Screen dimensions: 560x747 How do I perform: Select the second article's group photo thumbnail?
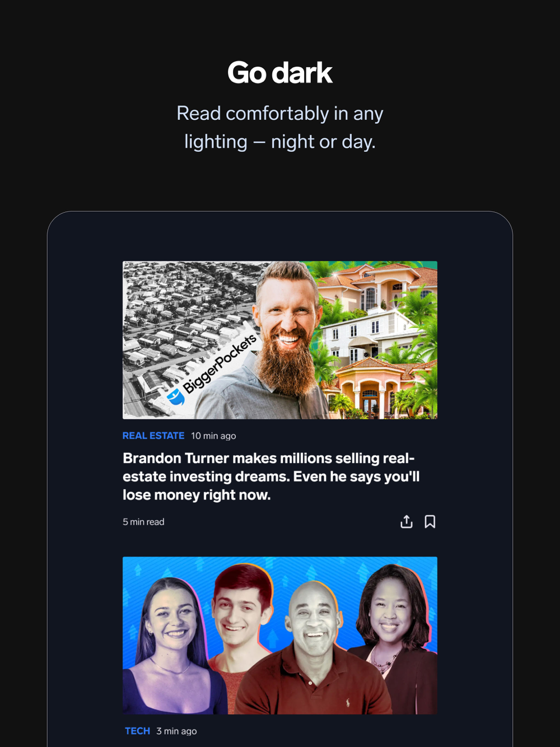(x=280, y=636)
